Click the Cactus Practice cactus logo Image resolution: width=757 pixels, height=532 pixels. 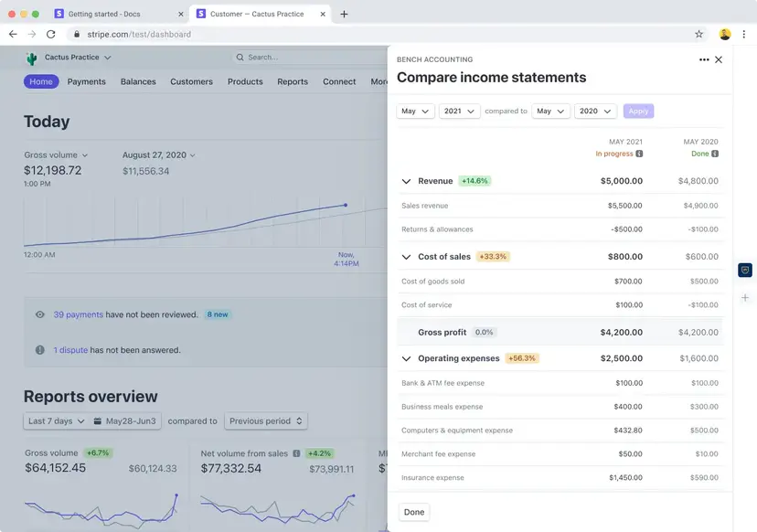32,58
